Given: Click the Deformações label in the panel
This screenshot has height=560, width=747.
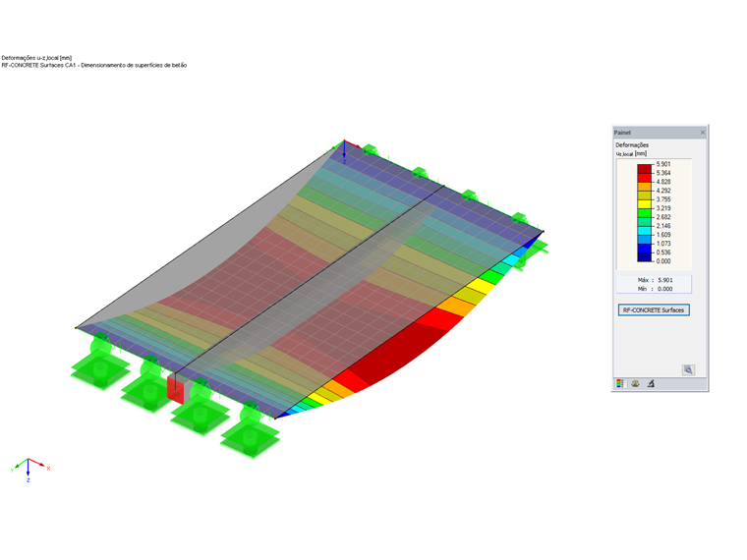Looking at the screenshot, I should 632,144.
